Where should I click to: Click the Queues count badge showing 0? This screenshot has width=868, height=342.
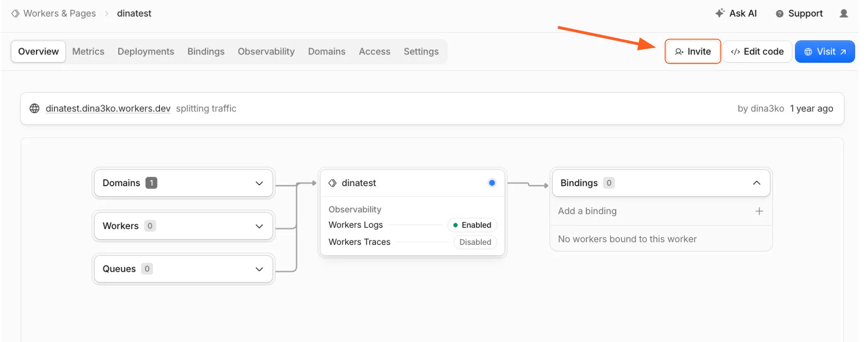pos(147,269)
